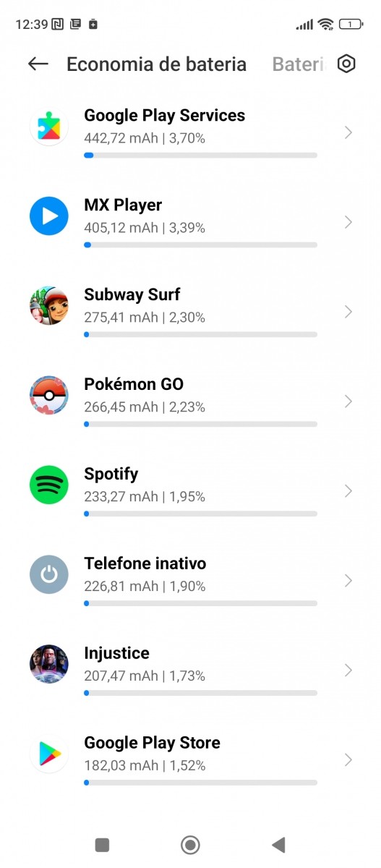Image resolution: width=381 pixels, height=868 pixels.
Task: Tap the Google Play Store triangle icon
Action: 49,754
